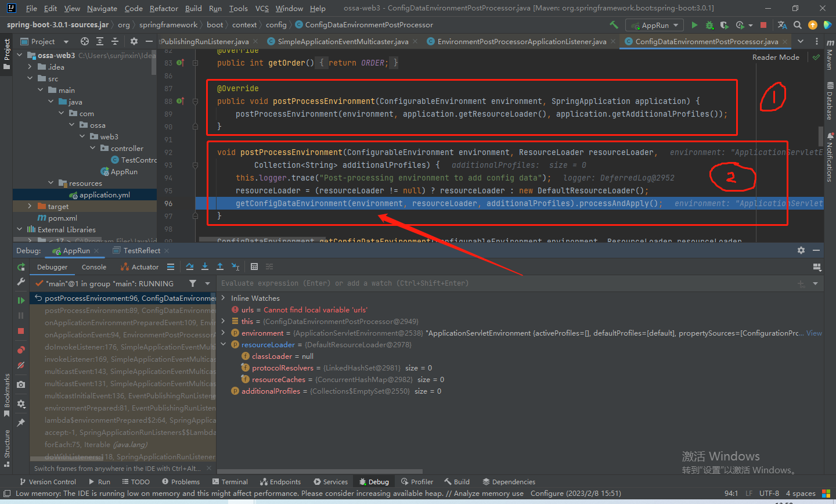Click the Evaluate expression input field

[x=505, y=283]
